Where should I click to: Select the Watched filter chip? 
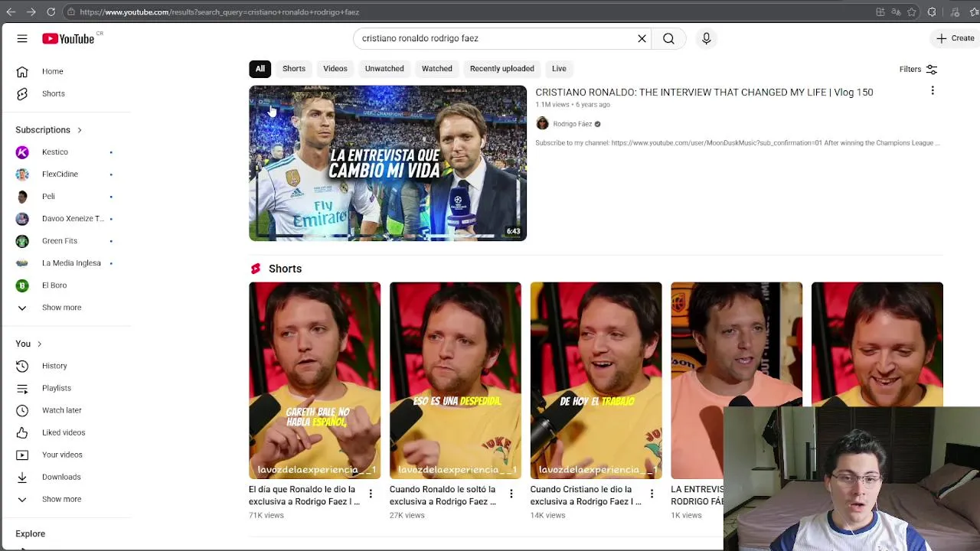click(x=436, y=69)
